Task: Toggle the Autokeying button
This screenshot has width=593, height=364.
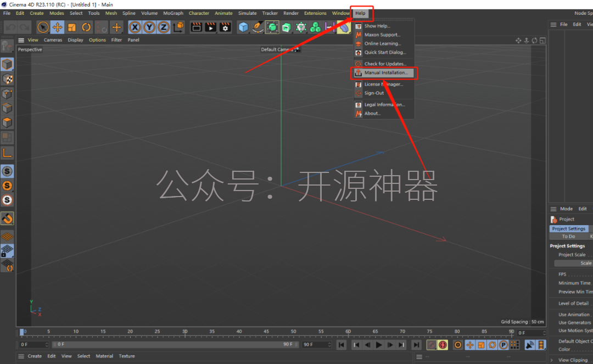Action: (x=443, y=345)
